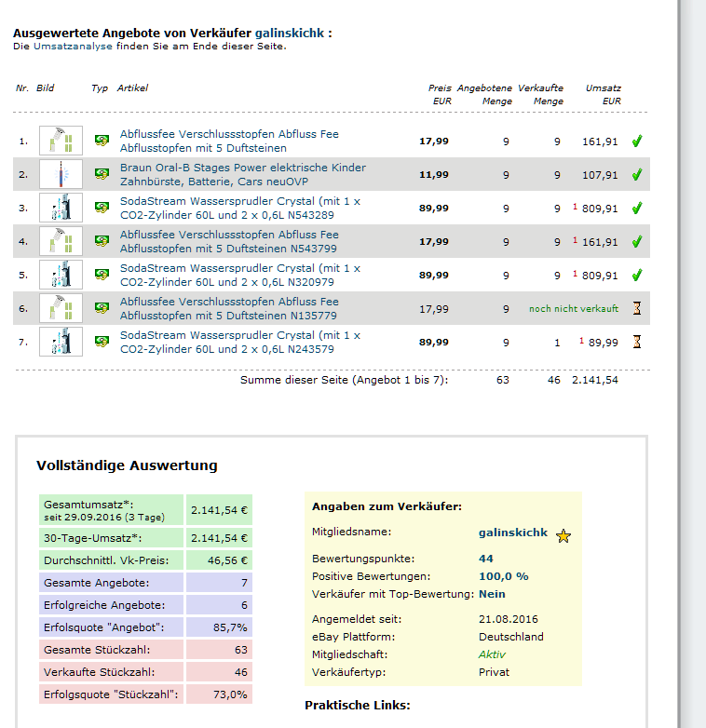
Task: Open SodaStream Crystal N243579 listing
Action: [x=240, y=342]
